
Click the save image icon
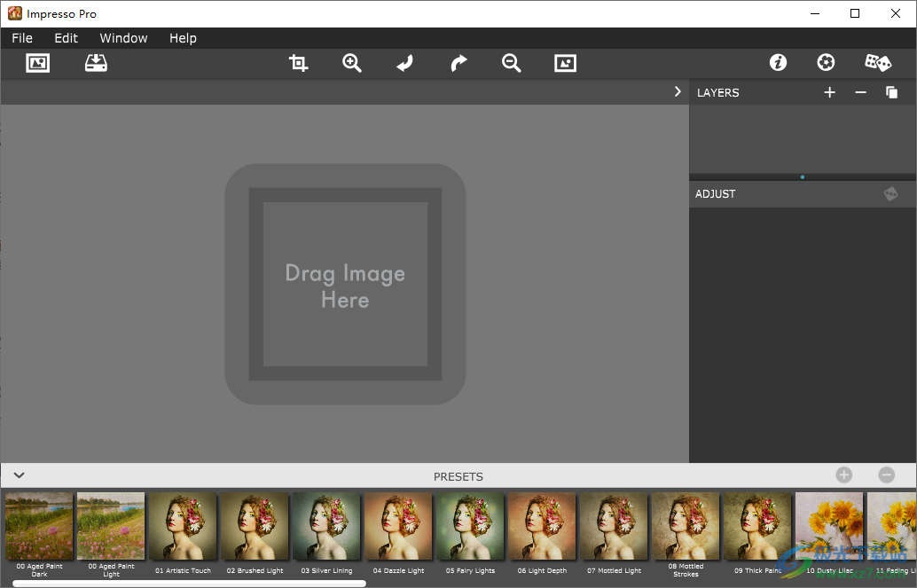point(96,63)
